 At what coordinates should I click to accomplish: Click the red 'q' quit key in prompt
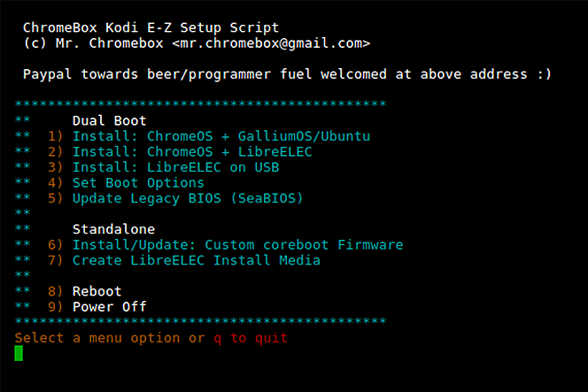(217, 338)
